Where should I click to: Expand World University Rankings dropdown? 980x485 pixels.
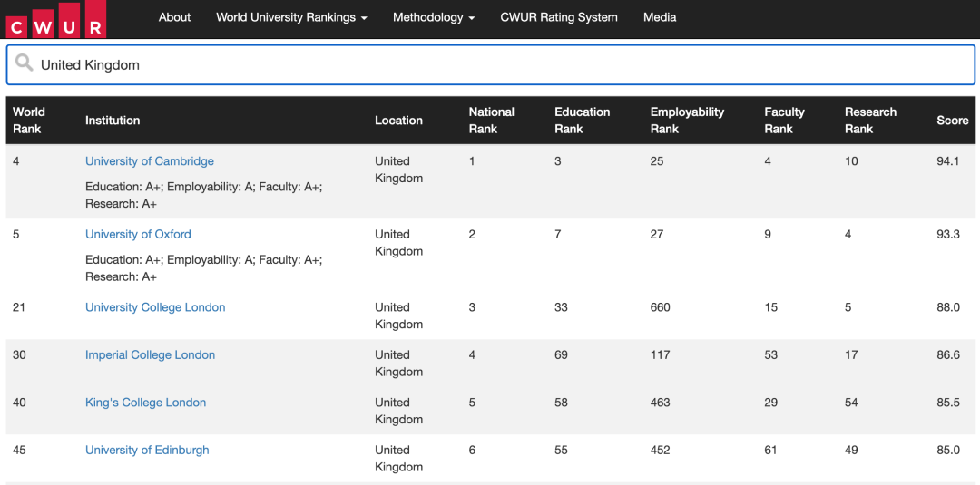[x=291, y=17]
